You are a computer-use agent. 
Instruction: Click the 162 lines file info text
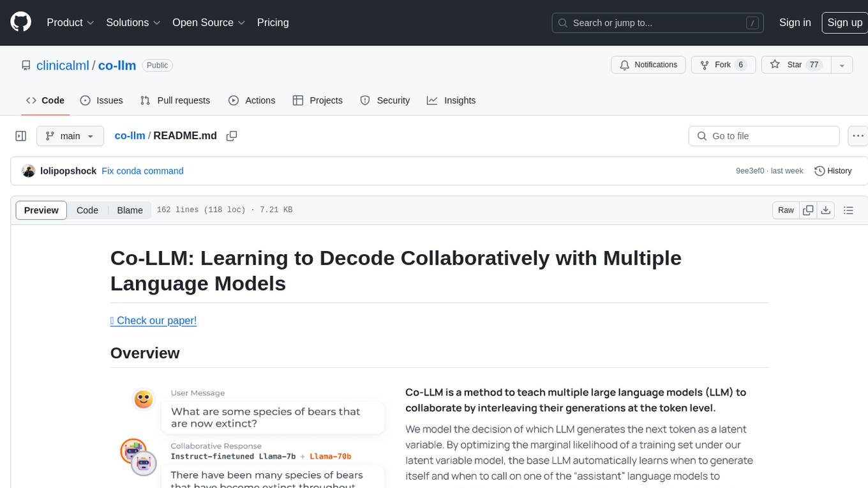click(224, 210)
